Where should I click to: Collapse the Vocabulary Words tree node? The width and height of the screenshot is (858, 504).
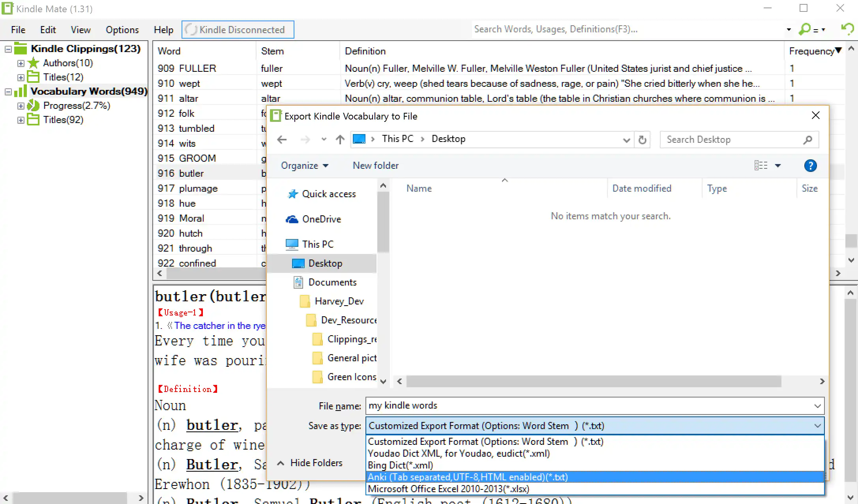(8, 91)
